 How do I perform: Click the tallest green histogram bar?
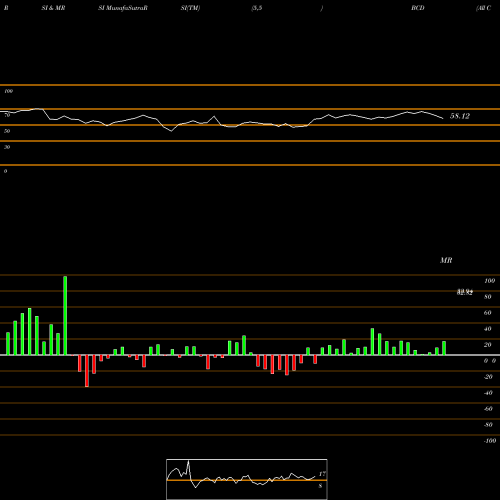(65, 315)
